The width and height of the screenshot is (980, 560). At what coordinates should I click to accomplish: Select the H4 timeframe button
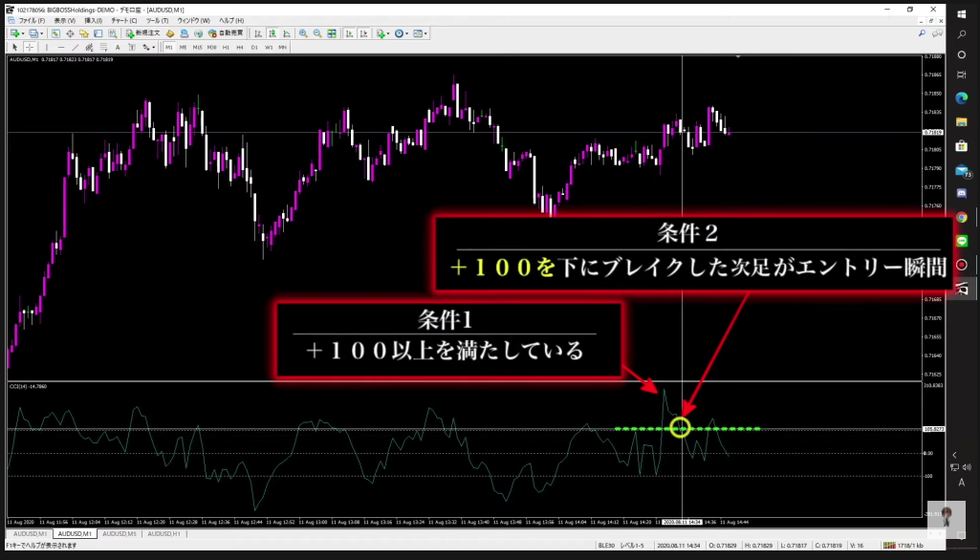tap(240, 48)
